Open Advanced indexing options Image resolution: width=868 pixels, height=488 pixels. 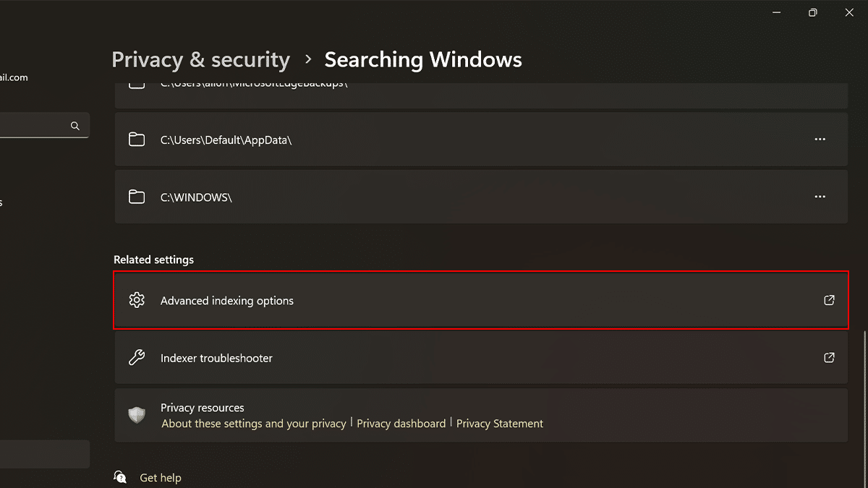click(x=227, y=301)
